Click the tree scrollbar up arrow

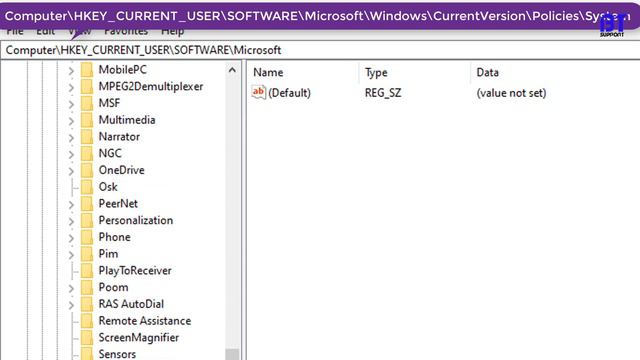click(x=232, y=70)
